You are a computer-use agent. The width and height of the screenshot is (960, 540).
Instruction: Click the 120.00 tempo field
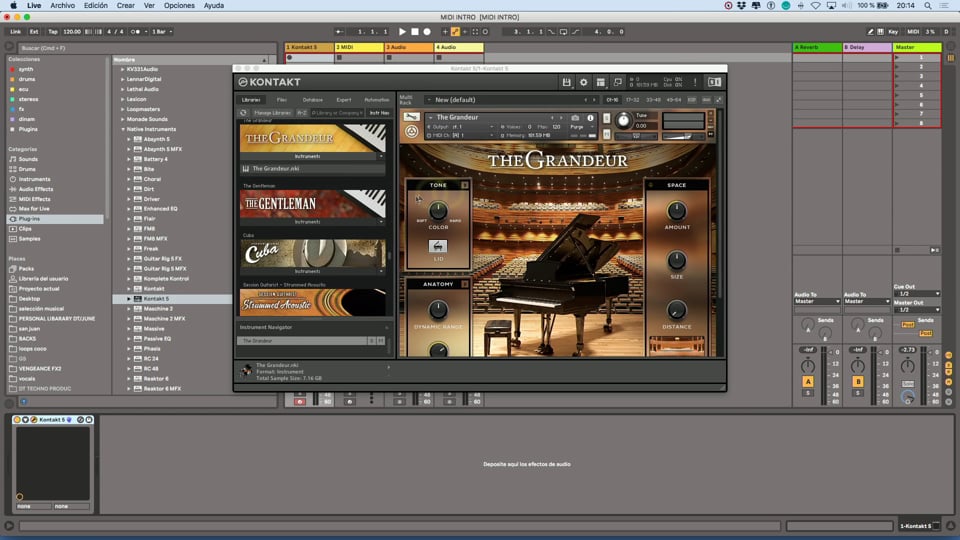click(72, 32)
